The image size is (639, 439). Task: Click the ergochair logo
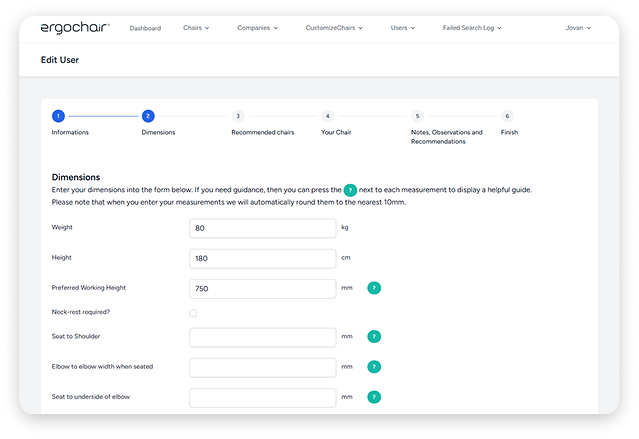click(x=75, y=27)
